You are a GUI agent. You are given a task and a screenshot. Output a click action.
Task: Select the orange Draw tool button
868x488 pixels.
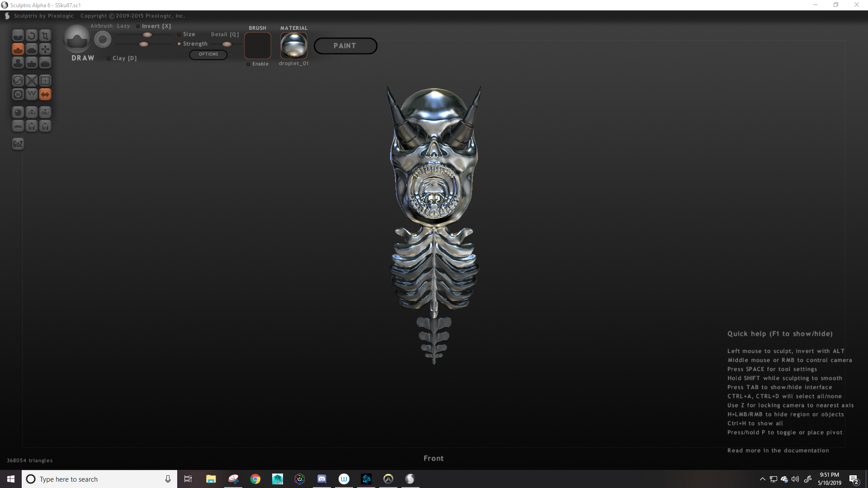coord(18,49)
